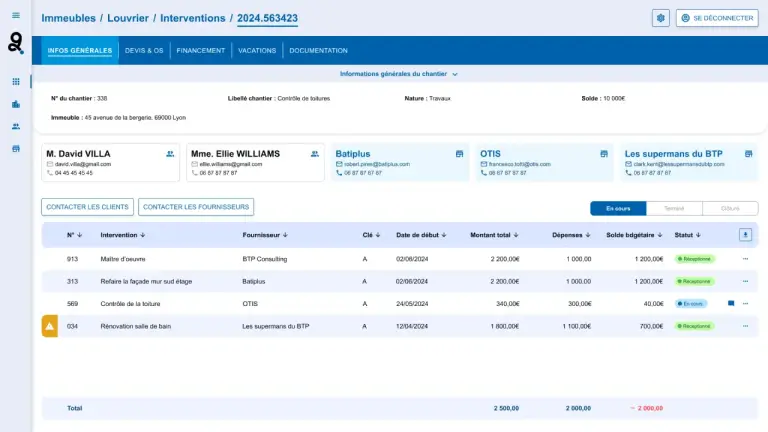Open more options for row 913
This screenshot has width=768, height=432.
[745, 259]
